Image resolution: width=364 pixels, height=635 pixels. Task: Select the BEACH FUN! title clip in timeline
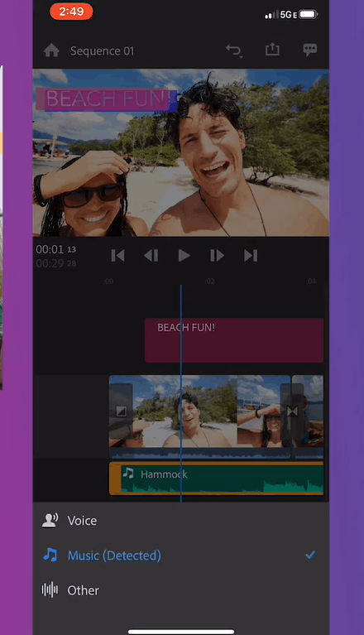pyautogui.click(x=234, y=340)
